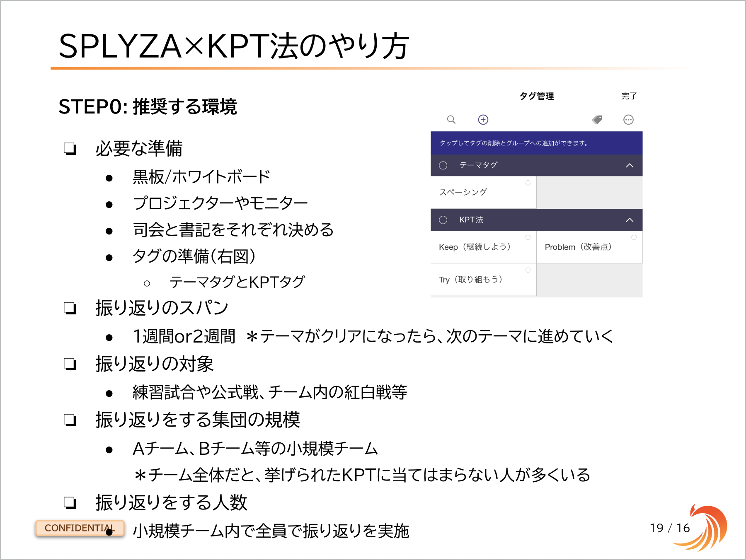Click the 1週間or2週間 bullet line

pos(373,336)
